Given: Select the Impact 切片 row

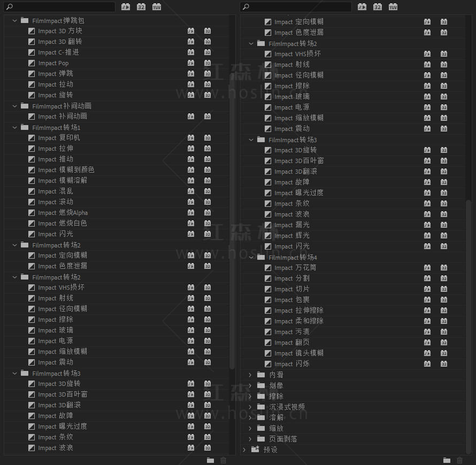Looking at the screenshot, I should coord(353,289).
